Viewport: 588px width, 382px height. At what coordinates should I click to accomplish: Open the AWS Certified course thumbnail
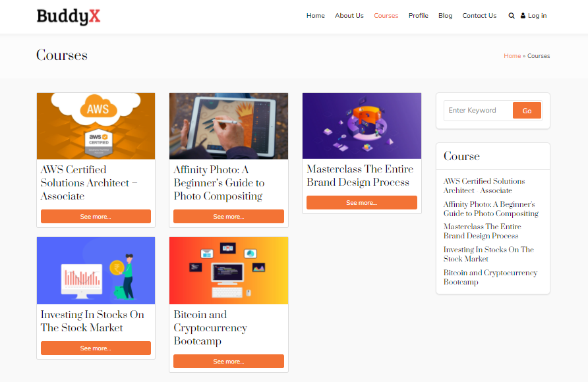(x=96, y=126)
